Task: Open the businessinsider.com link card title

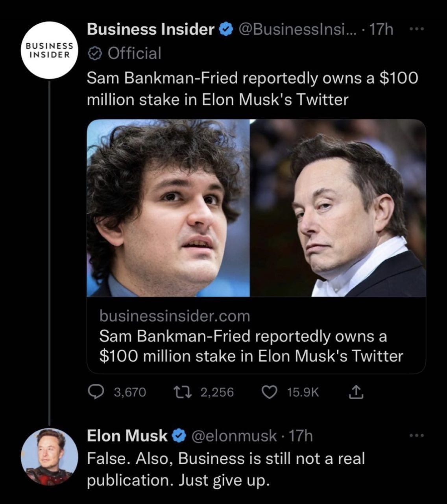Action: tap(251, 346)
